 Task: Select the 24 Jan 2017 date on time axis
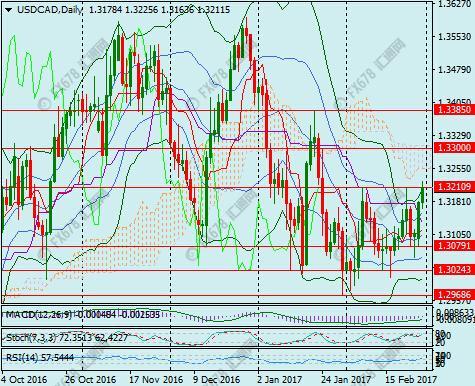346,380
